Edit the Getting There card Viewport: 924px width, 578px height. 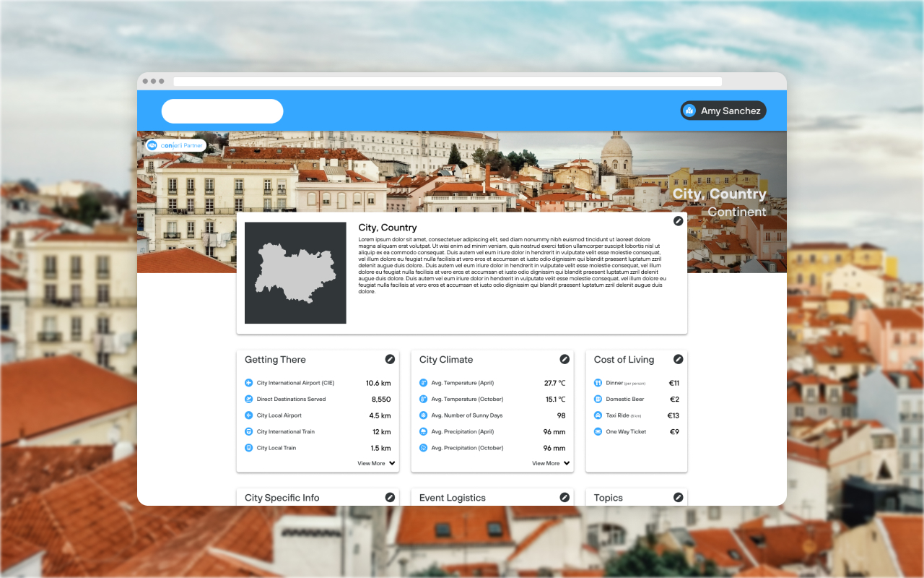[390, 359]
